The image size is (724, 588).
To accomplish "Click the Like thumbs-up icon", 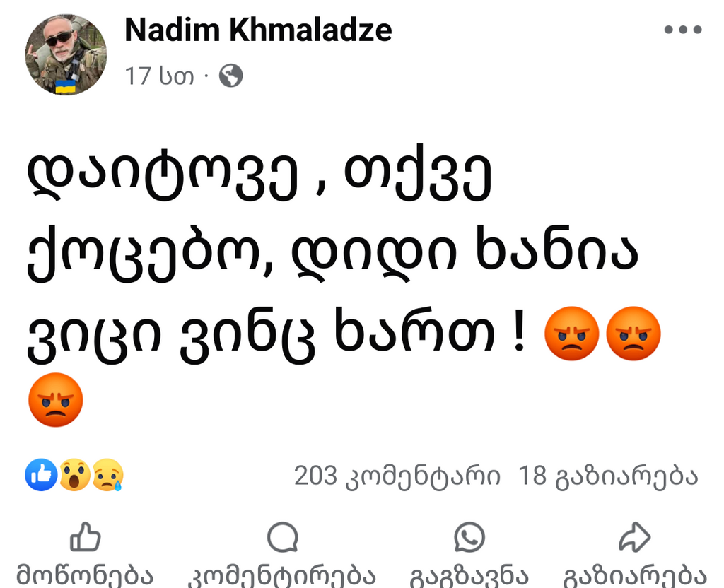I will (x=85, y=540).
